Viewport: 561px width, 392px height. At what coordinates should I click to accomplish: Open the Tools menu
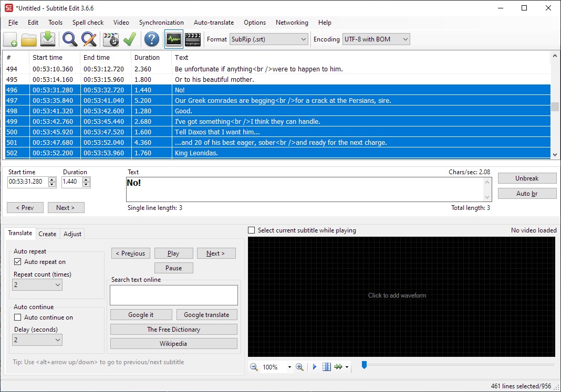(56, 23)
